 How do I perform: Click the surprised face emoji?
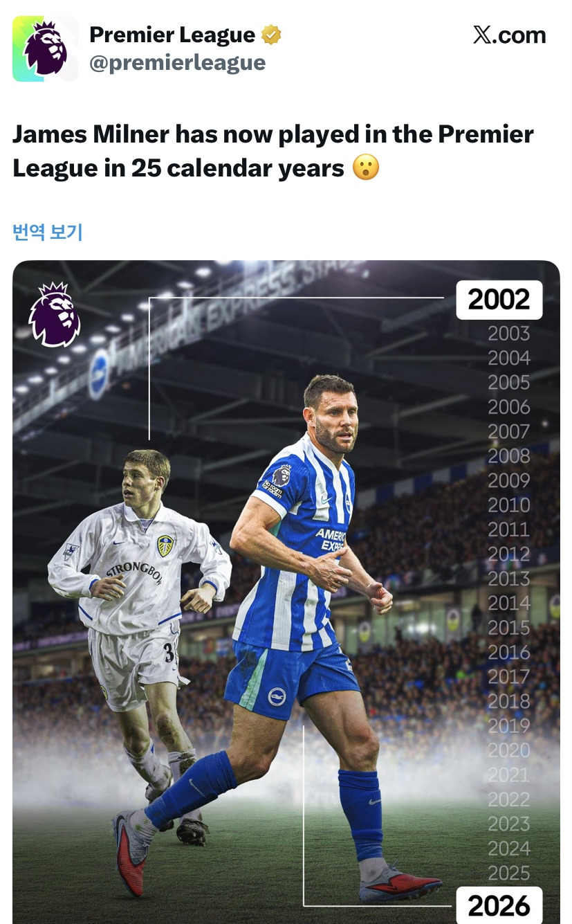point(366,168)
